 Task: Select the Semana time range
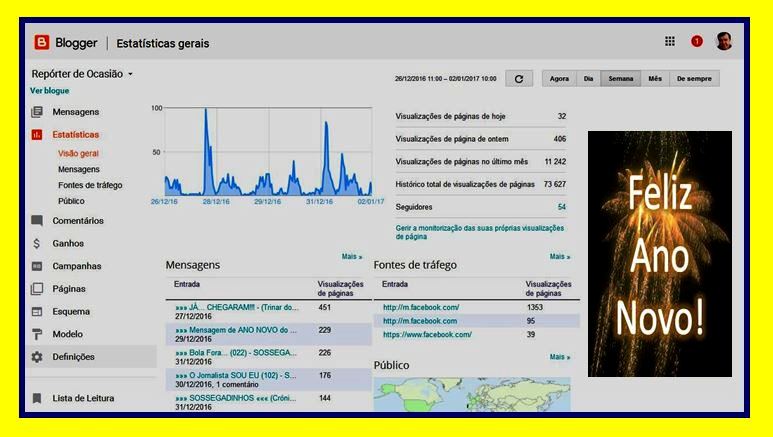[620, 78]
